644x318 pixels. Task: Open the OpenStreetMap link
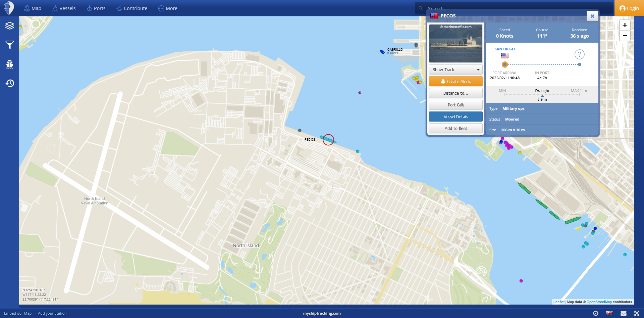click(599, 302)
